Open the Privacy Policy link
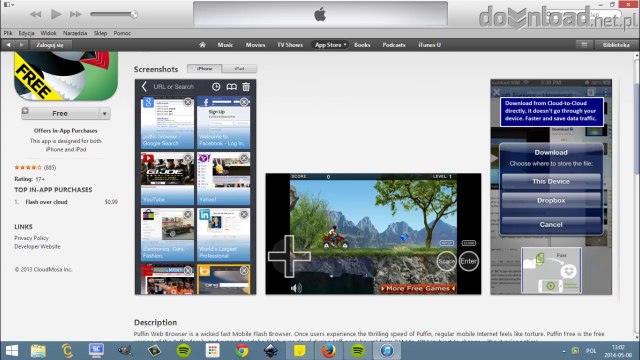640x360 pixels. [31, 238]
